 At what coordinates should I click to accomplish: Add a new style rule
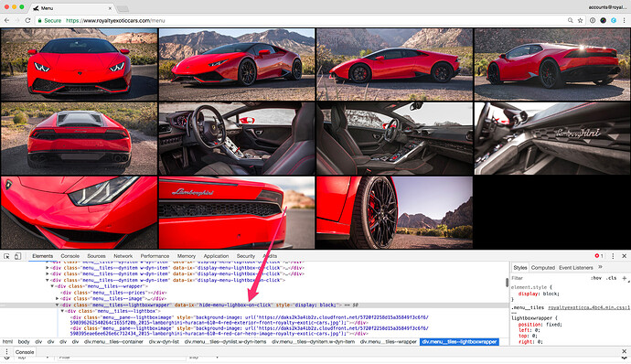click(625, 278)
